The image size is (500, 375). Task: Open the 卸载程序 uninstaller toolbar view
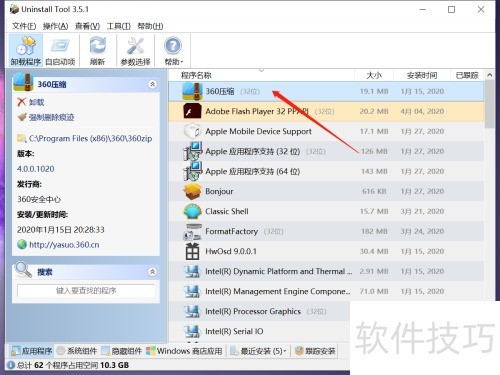(x=26, y=50)
